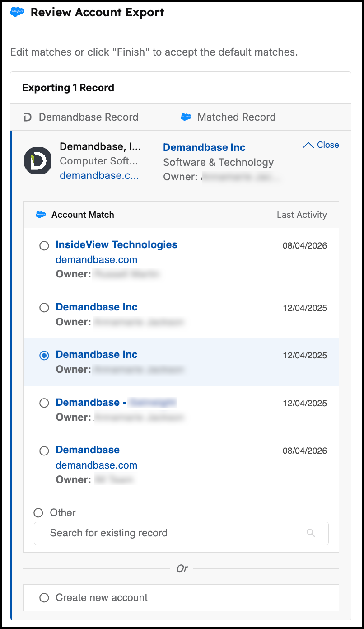Click the Matched Record column label
The height and width of the screenshot is (629, 364).
click(x=236, y=117)
